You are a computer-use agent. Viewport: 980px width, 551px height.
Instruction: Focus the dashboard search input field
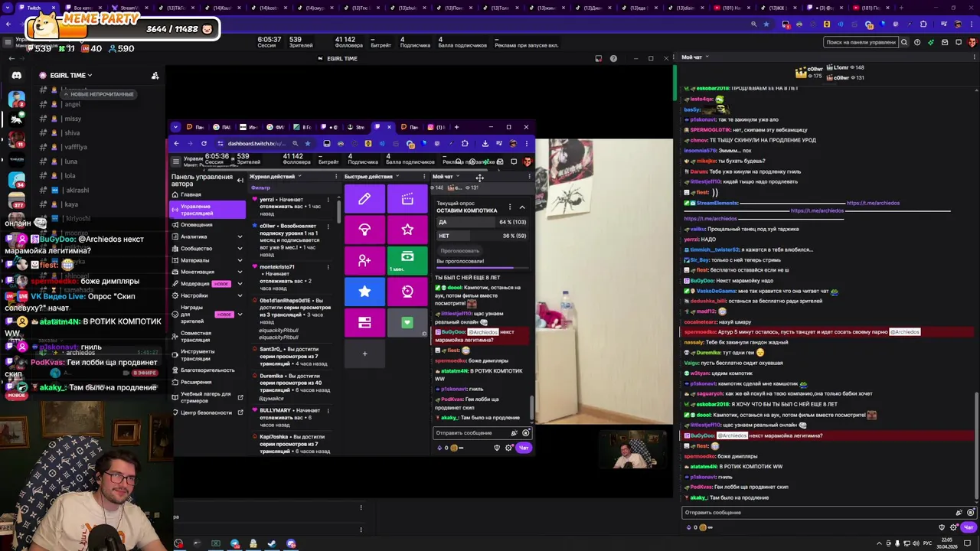[x=860, y=43]
